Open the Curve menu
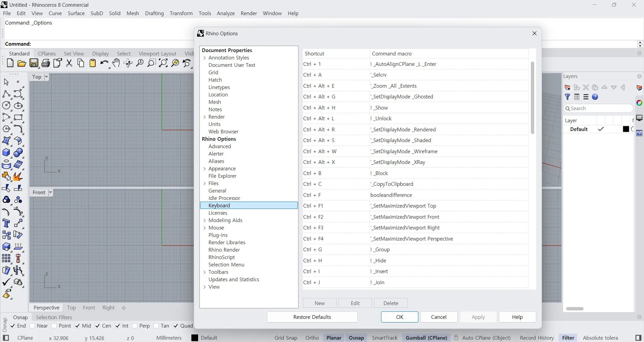The height and width of the screenshot is (342, 644). click(55, 13)
